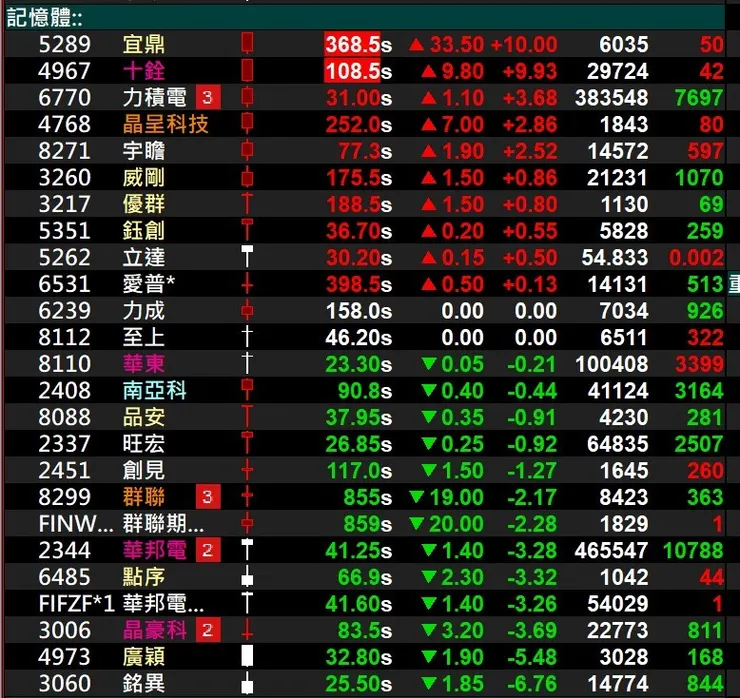Click price 108.5s for 十銓
The image size is (740, 698).
tap(359, 71)
